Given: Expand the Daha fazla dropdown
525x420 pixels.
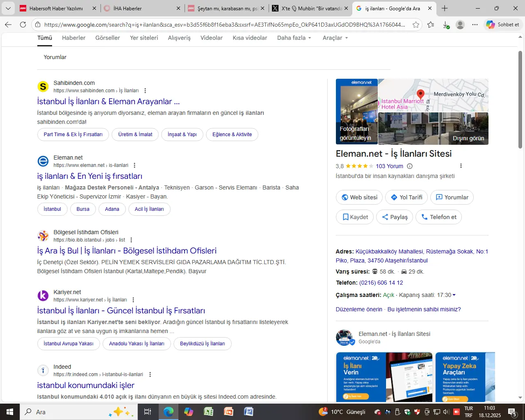Looking at the screenshot, I should coord(294,38).
